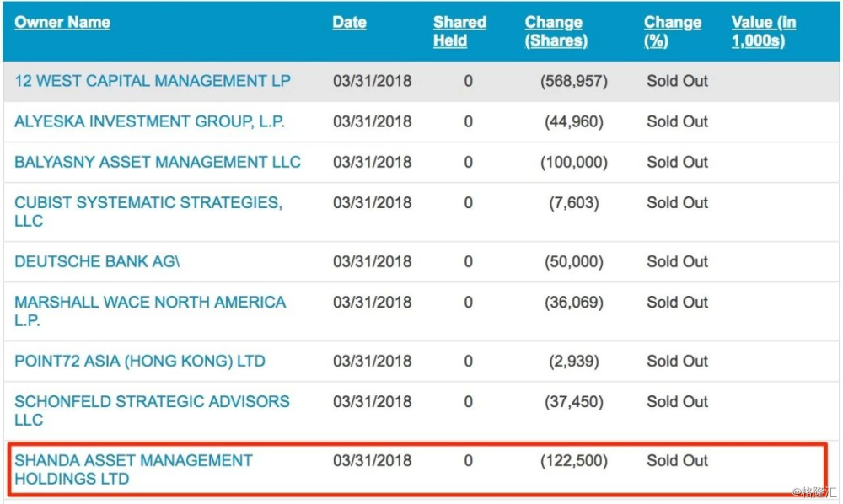Open 12 West Capital Management LP link
843x504 pixels.
pos(153,82)
